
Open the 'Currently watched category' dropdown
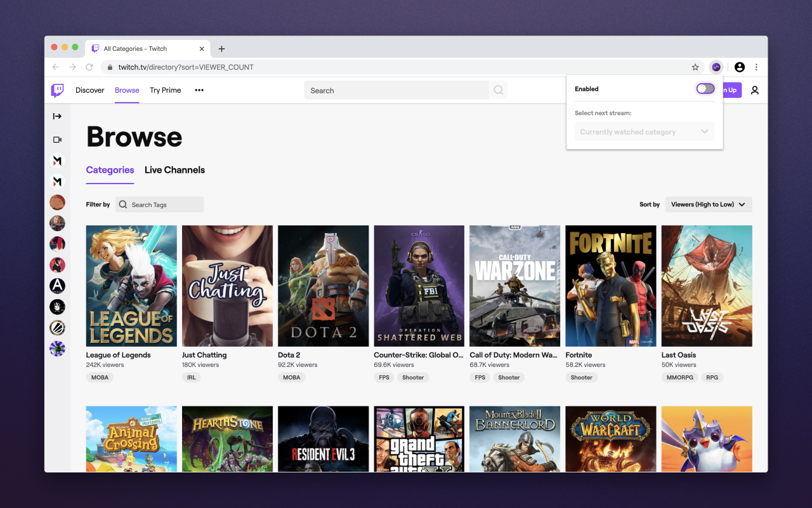pyautogui.click(x=645, y=132)
